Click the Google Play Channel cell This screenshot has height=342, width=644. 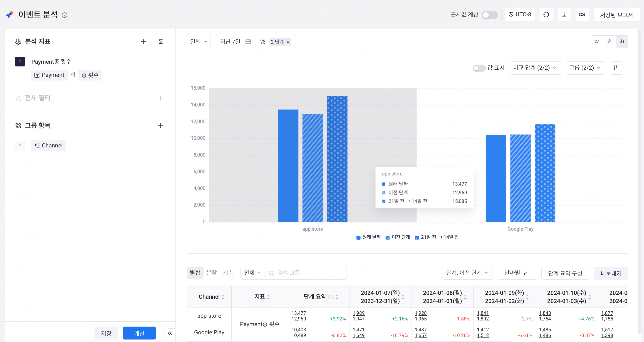(x=209, y=332)
